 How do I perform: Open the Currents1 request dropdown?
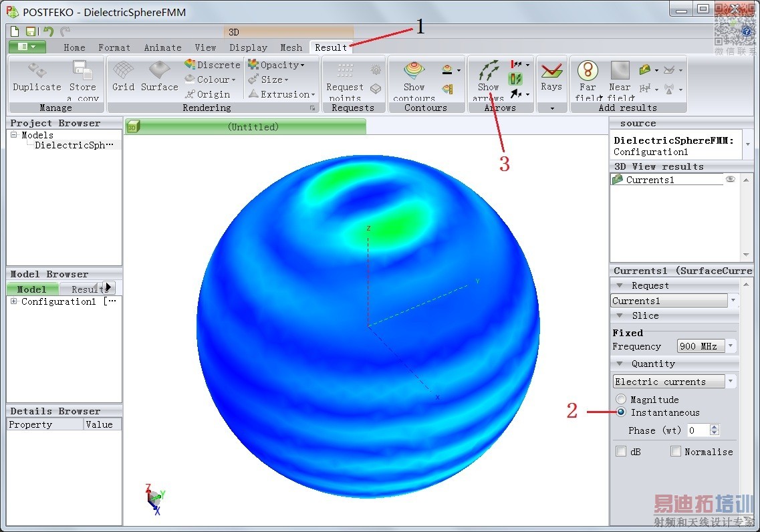pyautogui.click(x=733, y=300)
